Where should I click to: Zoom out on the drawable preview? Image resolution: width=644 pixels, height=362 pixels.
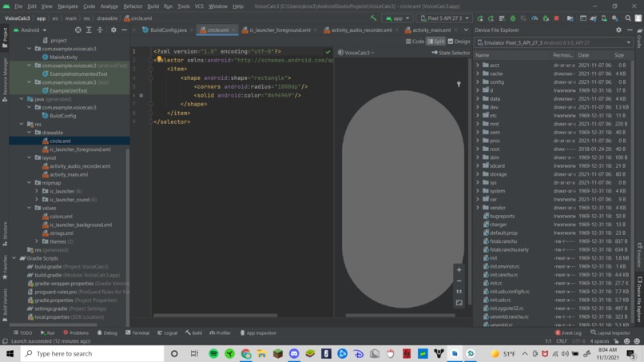coord(459,281)
